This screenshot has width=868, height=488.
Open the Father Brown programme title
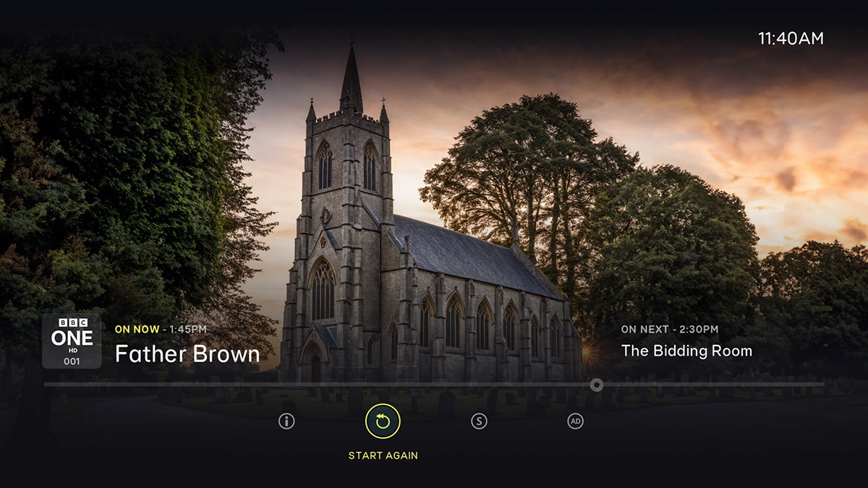(187, 354)
